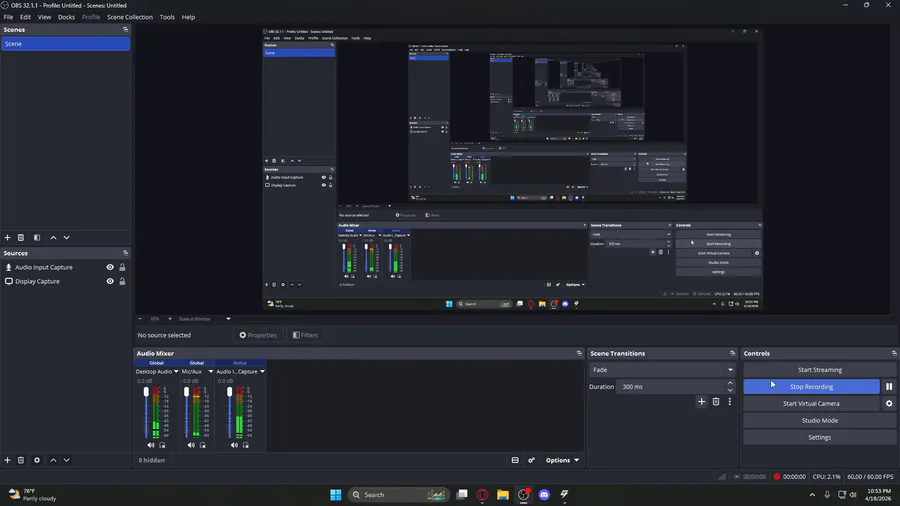The width and height of the screenshot is (900, 506).
Task: Click the Stop Recording button
Action: (811, 387)
